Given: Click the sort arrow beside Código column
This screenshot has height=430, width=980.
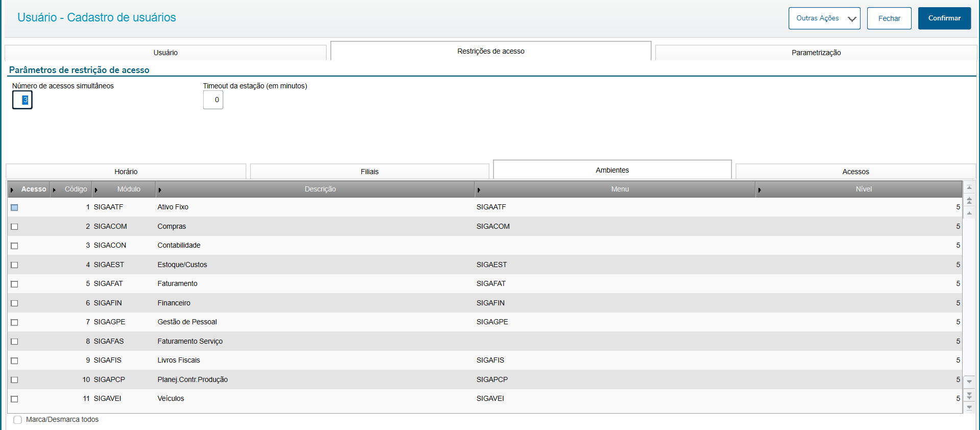Looking at the screenshot, I should point(54,190).
